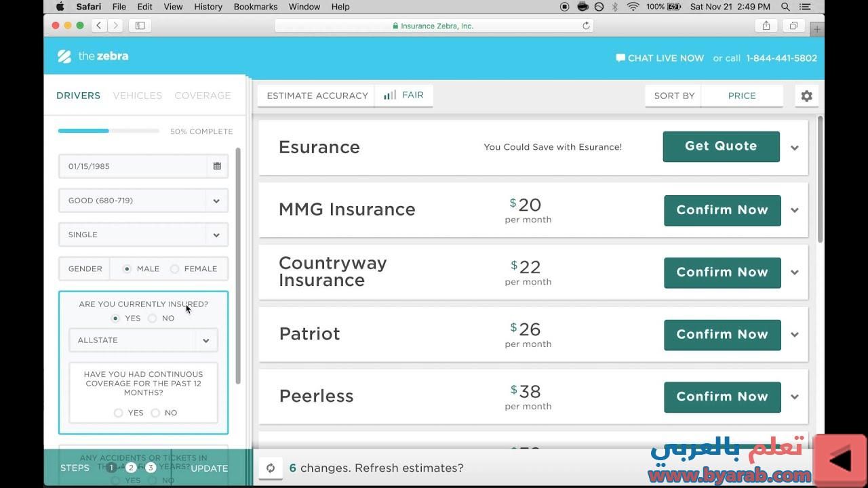
Task: Open credit score dropdown Good (680-719)
Action: point(143,201)
